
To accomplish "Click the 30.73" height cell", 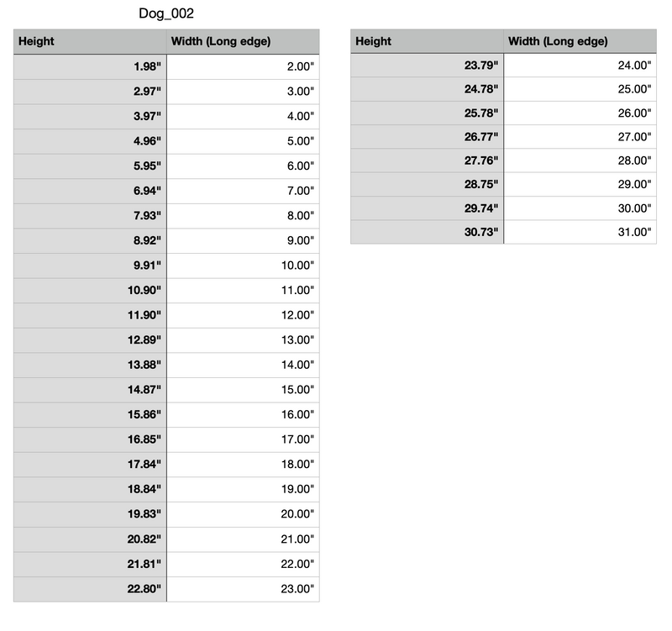I will (427, 232).
